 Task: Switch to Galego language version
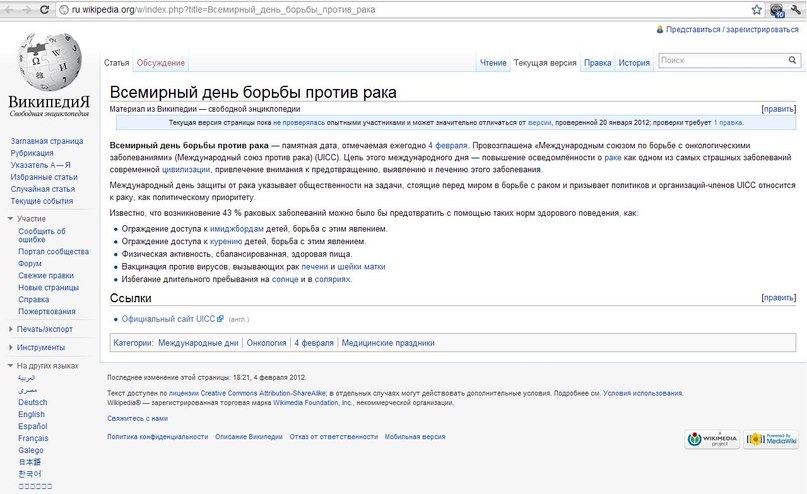tap(31, 450)
